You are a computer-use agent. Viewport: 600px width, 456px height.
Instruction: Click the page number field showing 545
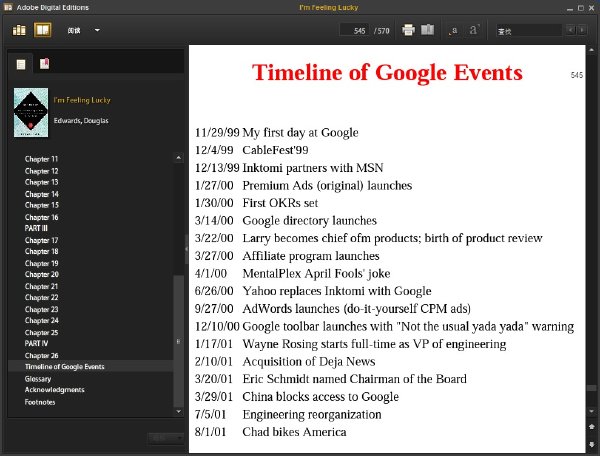coord(354,31)
